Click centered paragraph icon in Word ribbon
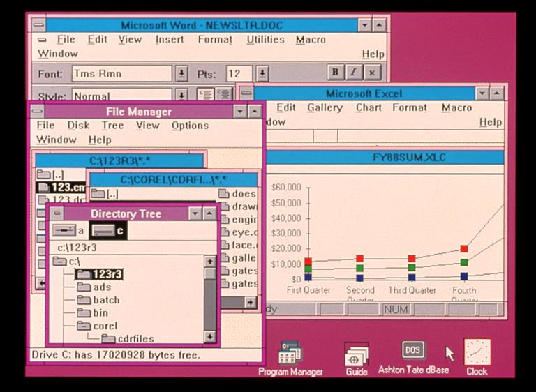Image resolution: width=536 pixels, height=392 pixels. [x=224, y=95]
